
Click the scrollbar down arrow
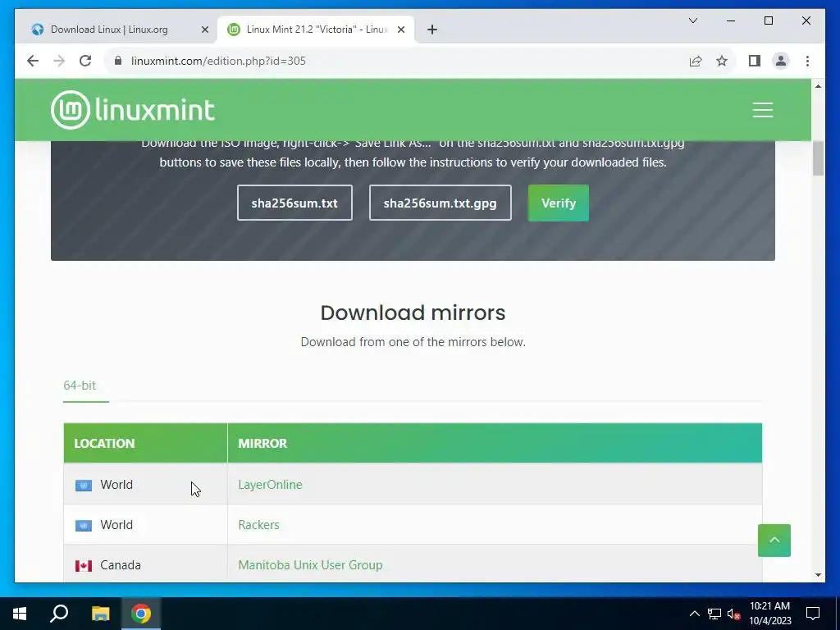pyautogui.click(x=818, y=575)
